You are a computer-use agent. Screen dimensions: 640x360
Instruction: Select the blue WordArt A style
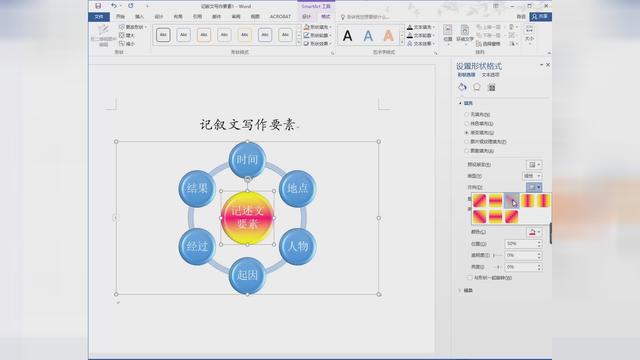coord(368,36)
